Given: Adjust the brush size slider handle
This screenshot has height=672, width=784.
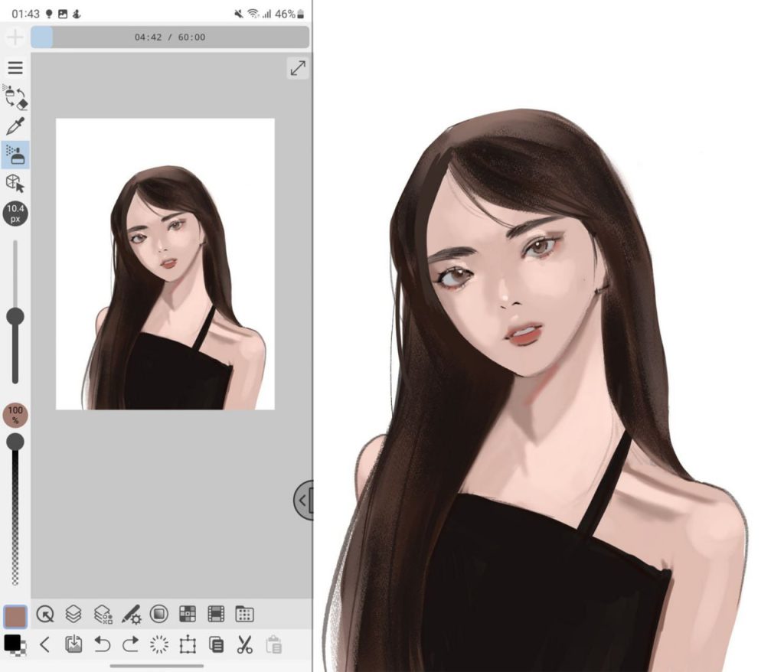Looking at the screenshot, I should pos(15,317).
